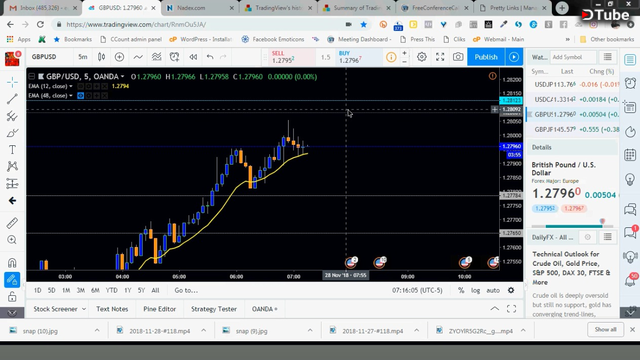Select the ruler measure tool
The image size is (640, 360).
pyautogui.click(x=12, y=223)
